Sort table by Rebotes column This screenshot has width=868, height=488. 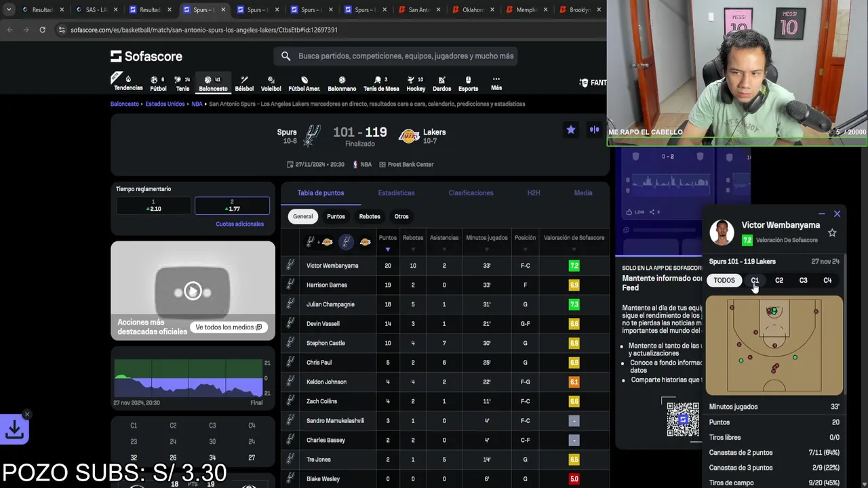click(412, 243)
